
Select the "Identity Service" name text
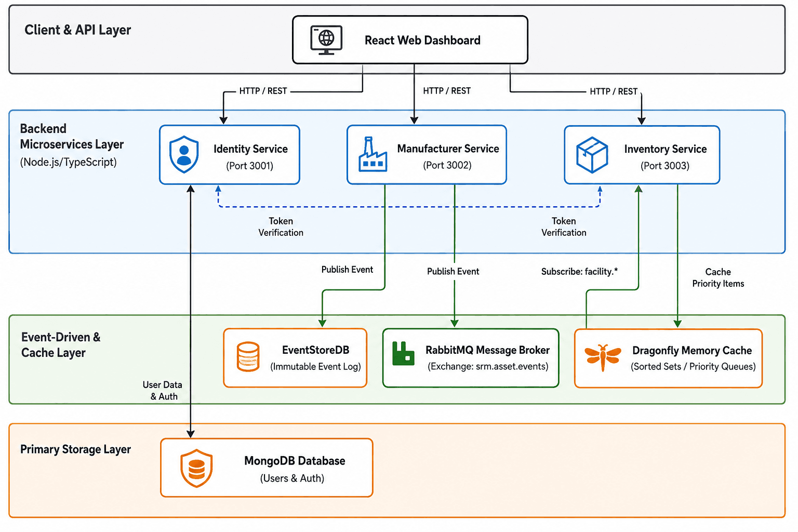click(250, 149)
